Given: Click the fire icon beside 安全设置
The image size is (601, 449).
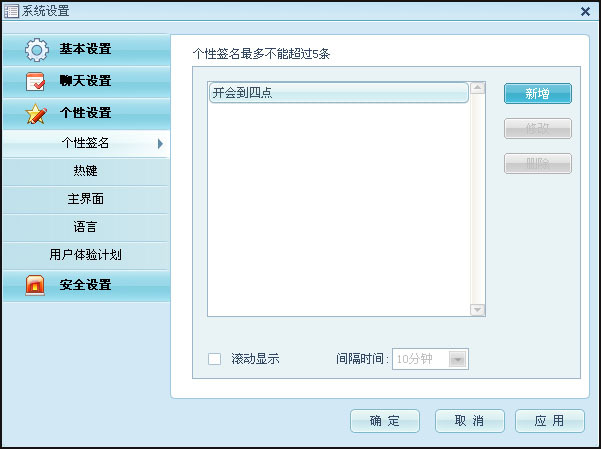Looking at the screenshot, I should (x=36, y=286).
